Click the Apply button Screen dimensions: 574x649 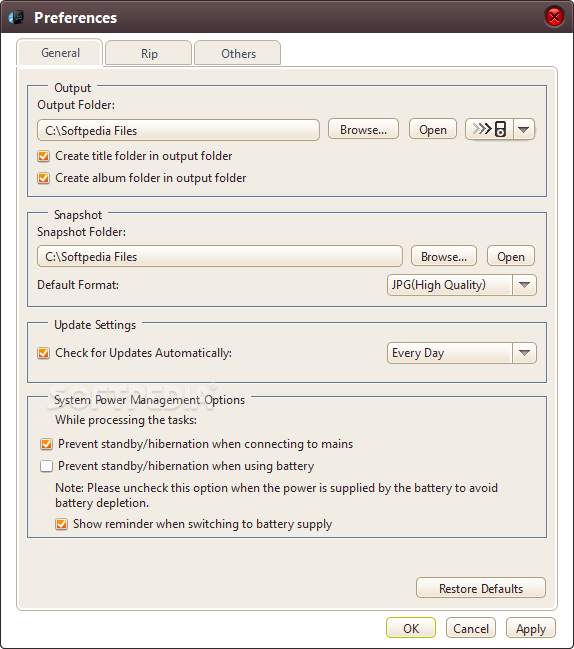pos(531,628)
